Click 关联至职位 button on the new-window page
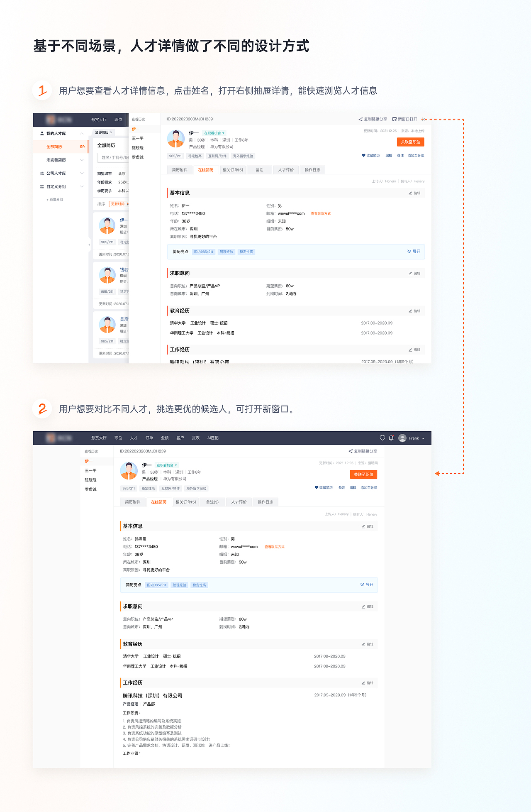This screenshot has height=812, width=531. (363, 474)
